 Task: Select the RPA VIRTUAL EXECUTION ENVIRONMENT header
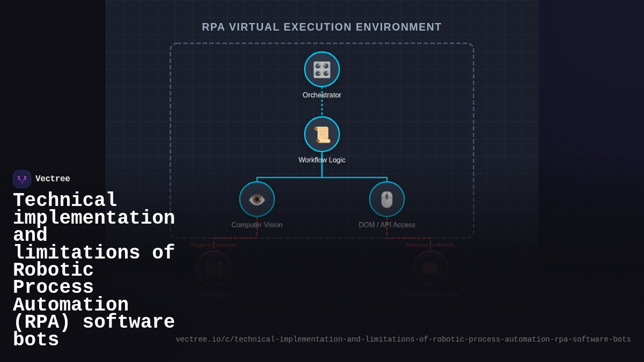click(321, 27)
